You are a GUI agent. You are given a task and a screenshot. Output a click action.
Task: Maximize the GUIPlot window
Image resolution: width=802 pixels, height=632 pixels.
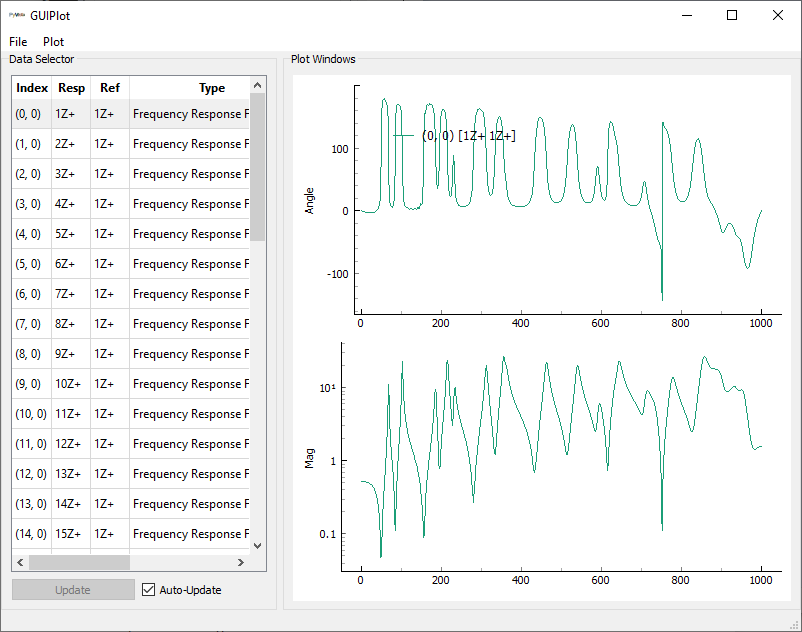[x=732, y=15]
